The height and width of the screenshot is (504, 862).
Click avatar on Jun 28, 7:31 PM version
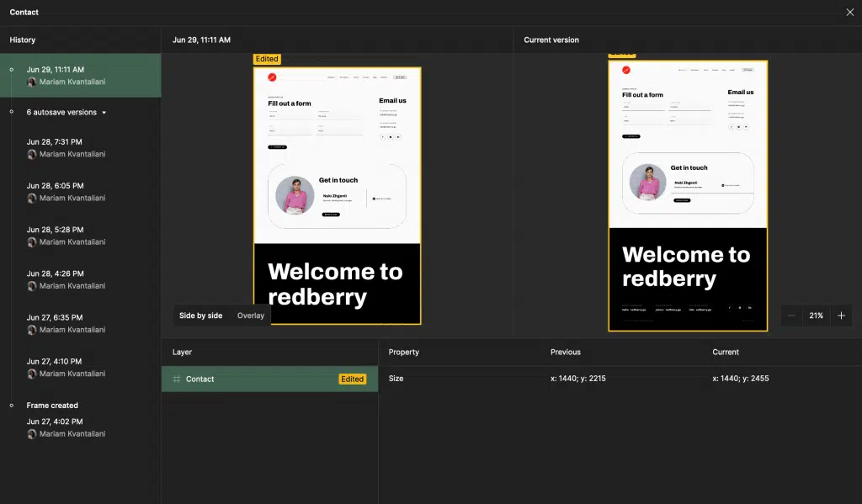point(32,155)
